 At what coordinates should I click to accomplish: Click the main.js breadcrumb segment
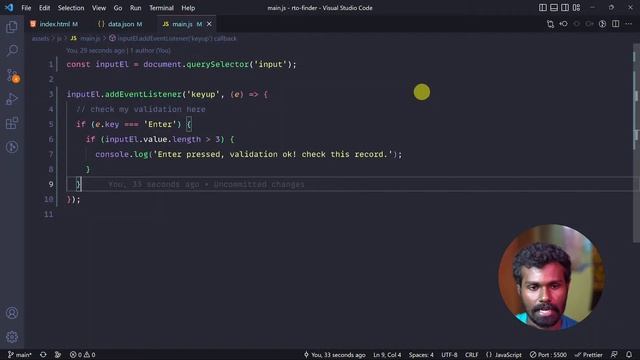(x=85, y=38)
